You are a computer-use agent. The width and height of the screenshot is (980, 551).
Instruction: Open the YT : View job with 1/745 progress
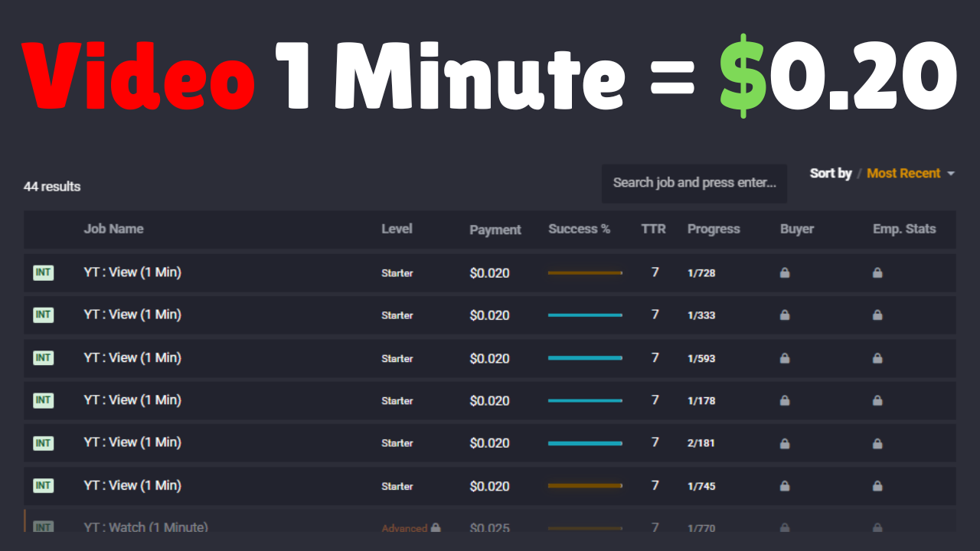[132, 485]
